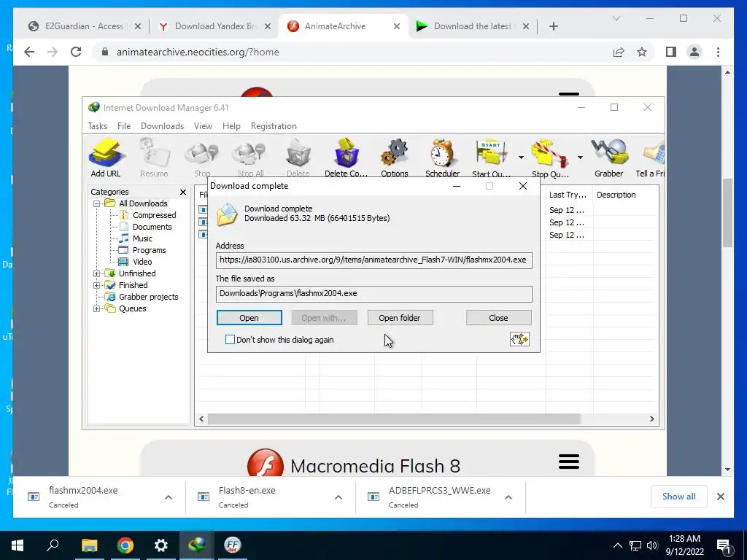Screen dimensions: 747x560
Task: Select the Documents category
Action: 152,227
